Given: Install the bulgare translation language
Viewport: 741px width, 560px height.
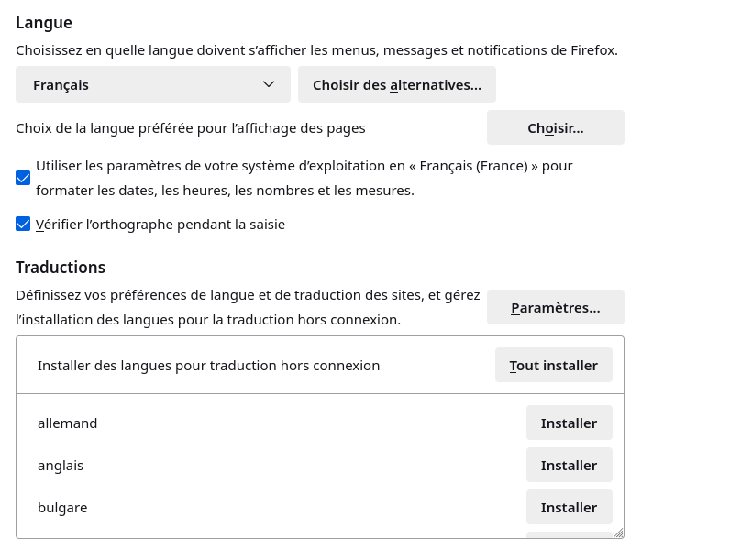Looking at the screenshot, I should pos(569,507).
